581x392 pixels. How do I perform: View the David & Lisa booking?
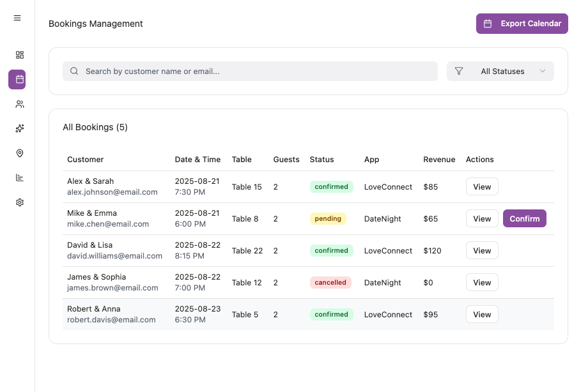(x=482, y=250)
